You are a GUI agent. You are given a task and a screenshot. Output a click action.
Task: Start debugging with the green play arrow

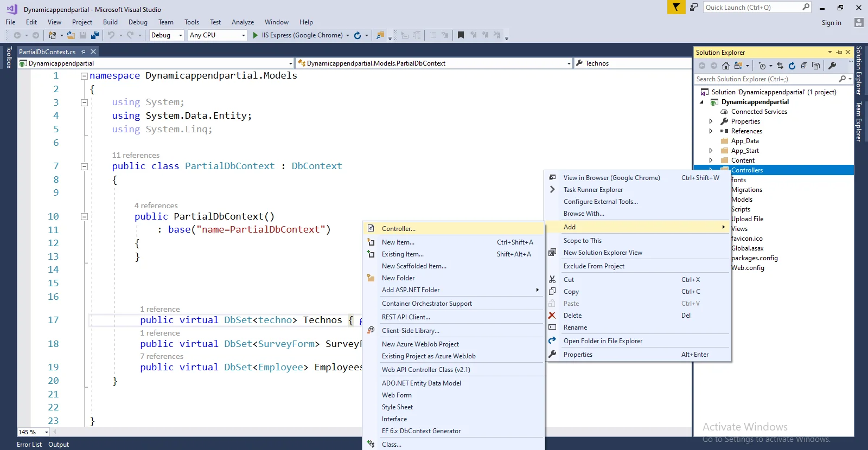pyautogui.click(x=256, y=35)
